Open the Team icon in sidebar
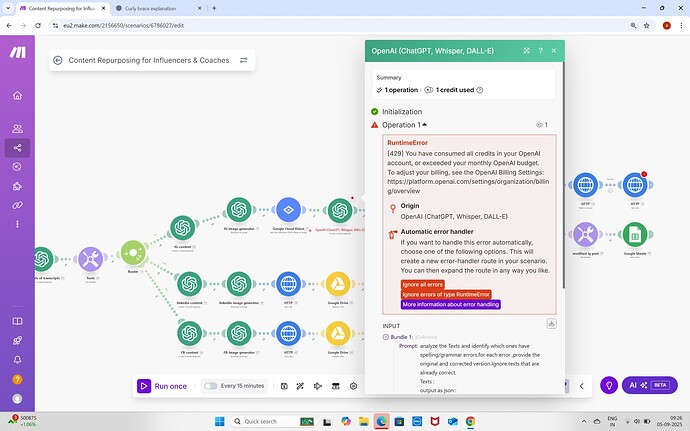 (17, 129)
